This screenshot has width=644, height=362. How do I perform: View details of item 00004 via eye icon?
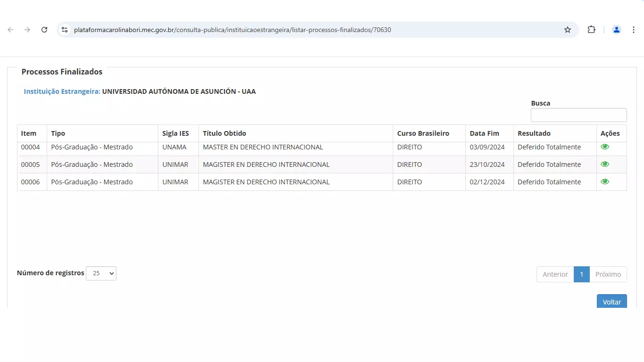605,147
